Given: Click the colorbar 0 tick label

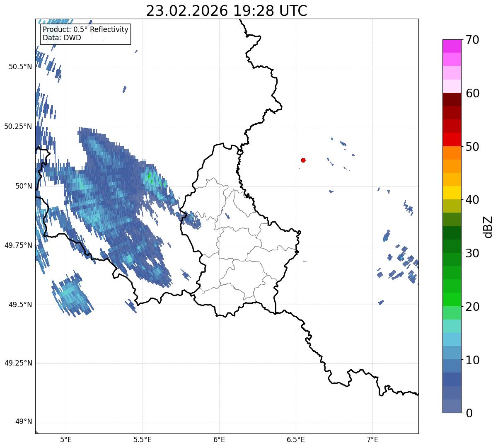Looking at the screenshot, I should (x=469, y=413).
